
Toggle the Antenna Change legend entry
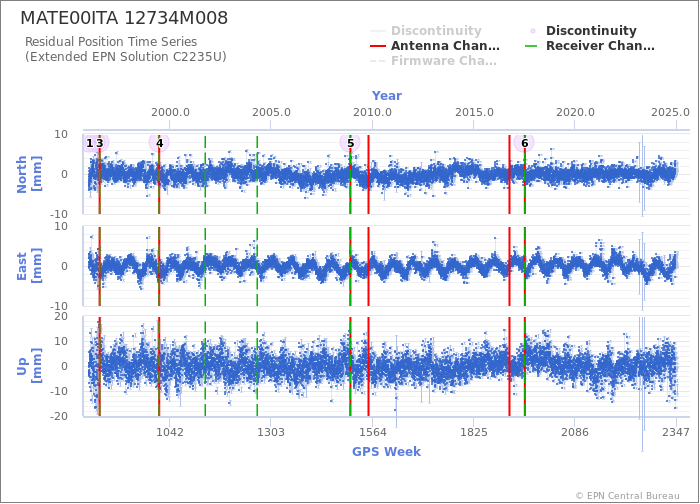coord(435,46)
